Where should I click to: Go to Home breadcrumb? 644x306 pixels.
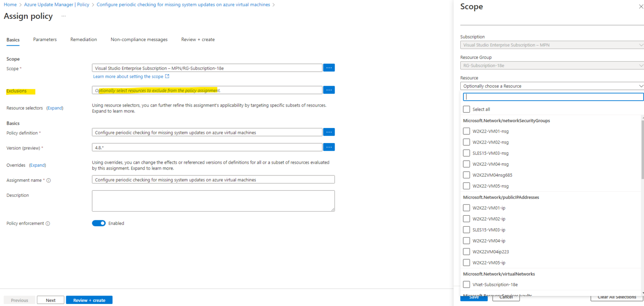coord(10,5)
